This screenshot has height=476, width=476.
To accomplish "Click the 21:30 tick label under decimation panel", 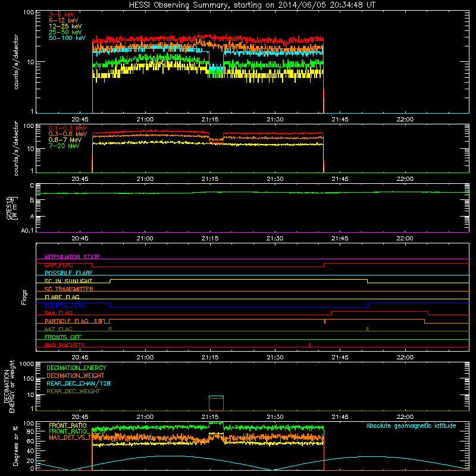I will [x=275, y=417].
